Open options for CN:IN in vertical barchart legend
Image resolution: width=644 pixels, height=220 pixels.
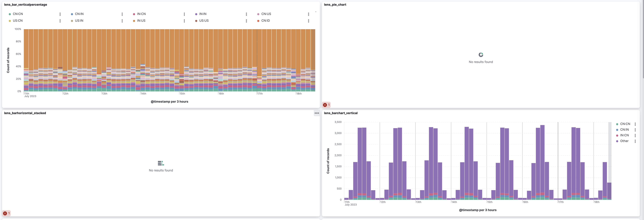(x=635, y=130)
